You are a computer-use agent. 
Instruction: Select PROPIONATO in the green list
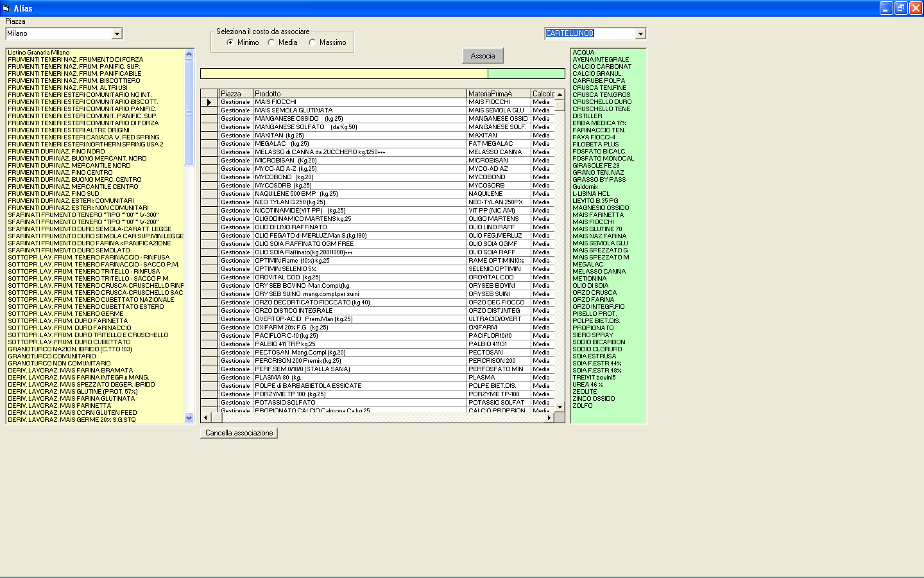pyautogui.click(x=593, y=328)
